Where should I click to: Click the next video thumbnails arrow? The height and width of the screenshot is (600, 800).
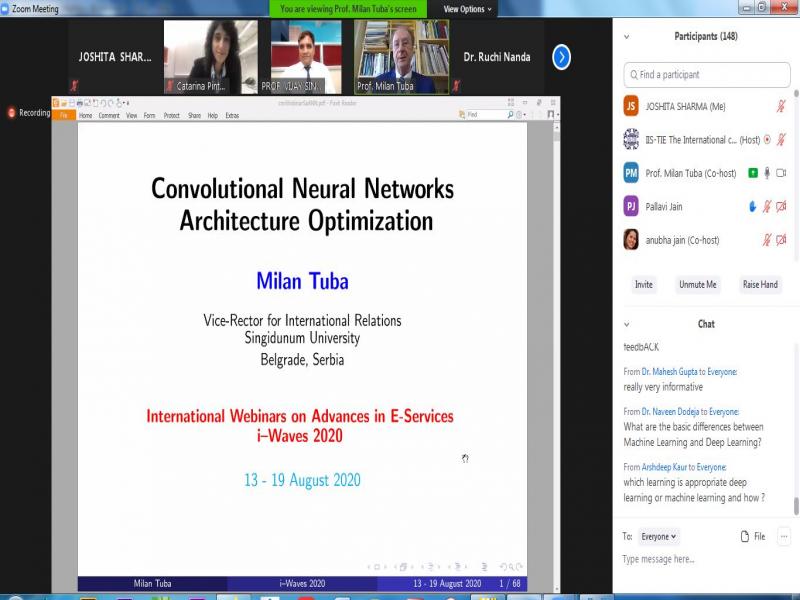tap(561, 57)
